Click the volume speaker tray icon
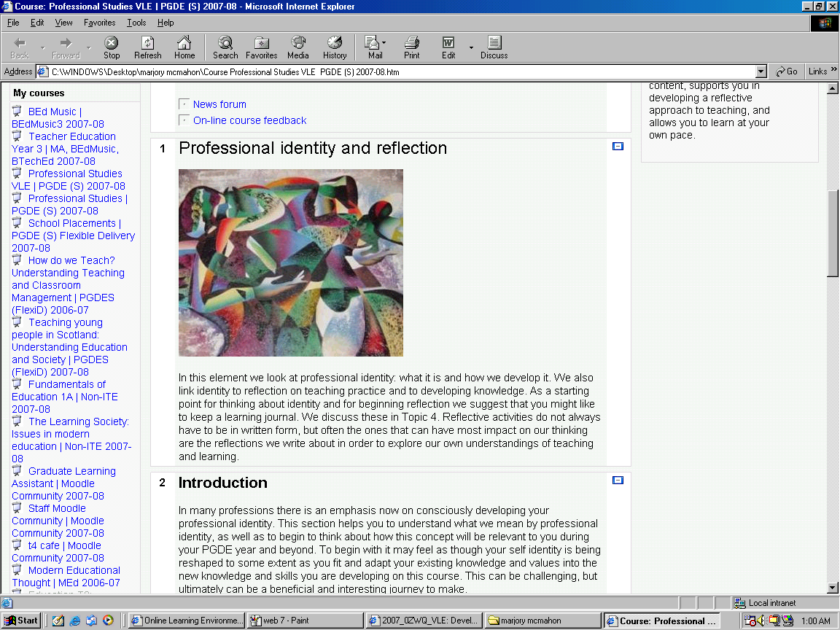Image resolution: width=840 pixels, height=630 pixels. pyautogui.click(x=761, y=621)
